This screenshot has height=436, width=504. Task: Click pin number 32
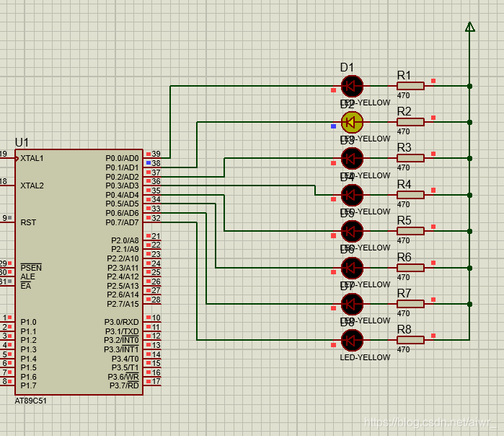point(156,218)
